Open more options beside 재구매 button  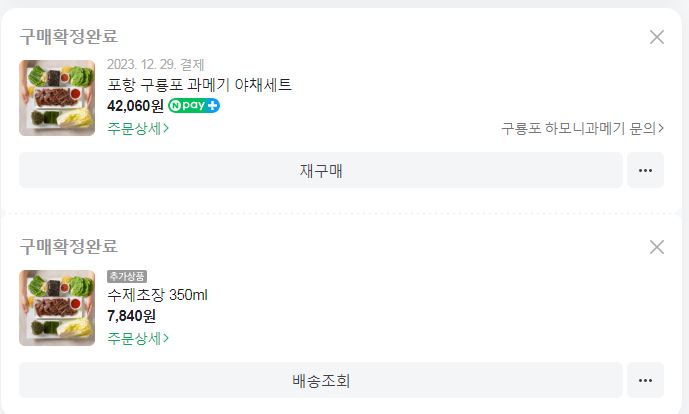click(x=645, y=170)
